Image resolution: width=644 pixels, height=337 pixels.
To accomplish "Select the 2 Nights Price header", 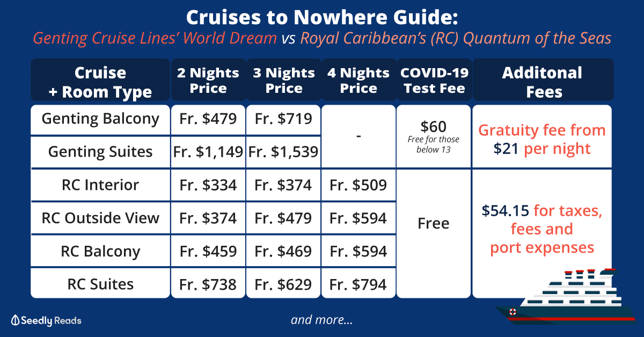I will [x=208, y=80].
